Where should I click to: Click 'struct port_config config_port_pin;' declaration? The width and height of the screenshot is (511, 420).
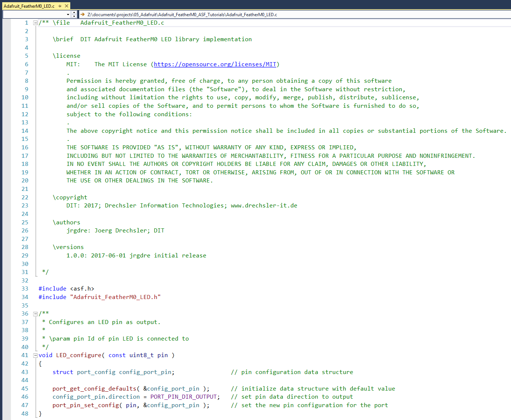[x=113, y=372]
